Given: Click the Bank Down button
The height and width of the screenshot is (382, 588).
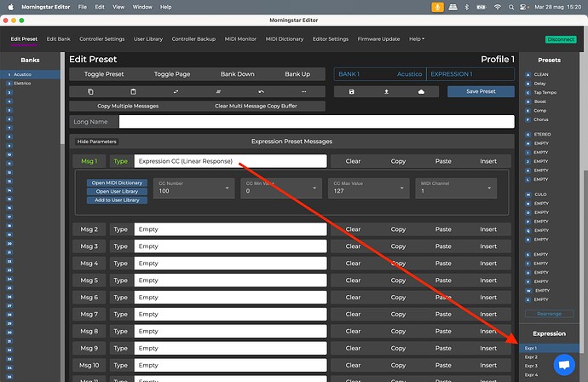Looking at the screenshot, I should 238,74.
